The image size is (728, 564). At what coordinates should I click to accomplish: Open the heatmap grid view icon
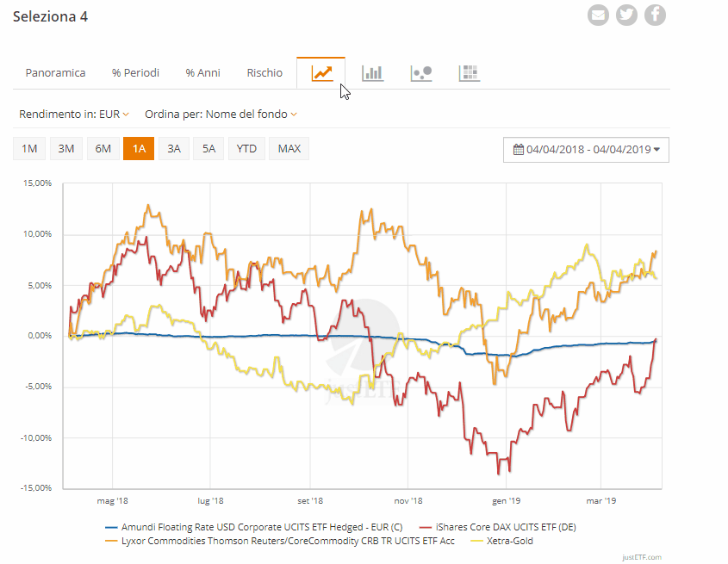click(469, 73)
